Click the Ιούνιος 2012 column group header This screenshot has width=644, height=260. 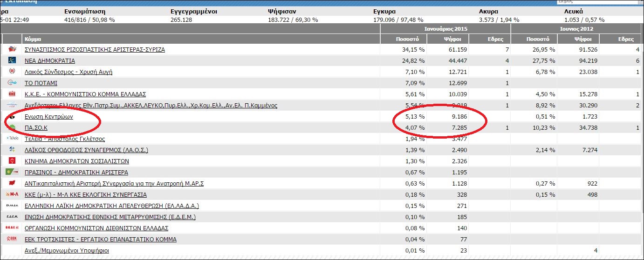576,29
